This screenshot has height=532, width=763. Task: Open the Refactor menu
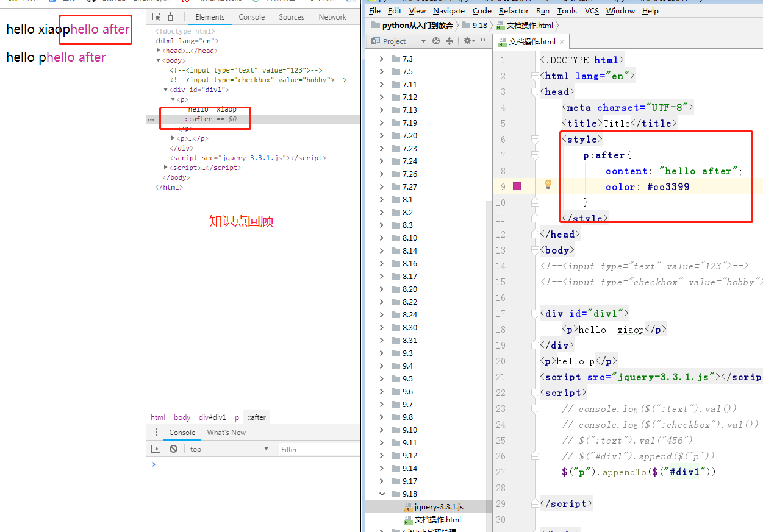point(514,10)
